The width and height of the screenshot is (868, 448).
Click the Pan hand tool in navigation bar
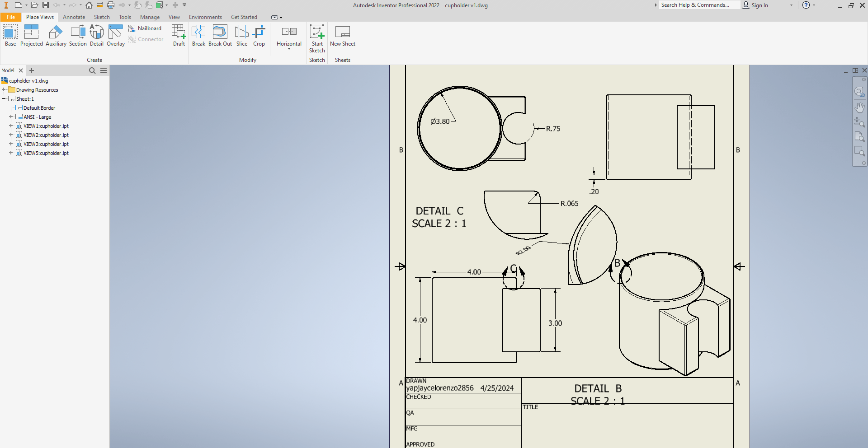(859, 107)
